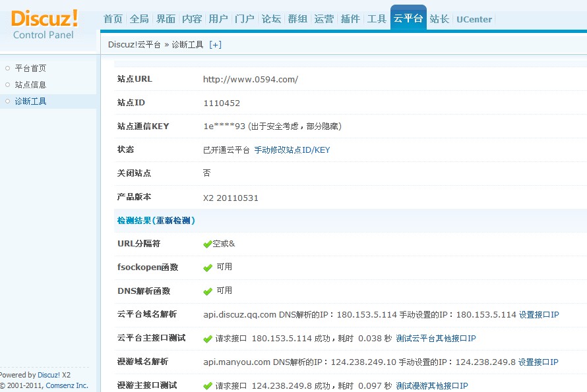The width and height of the screenshot is (587, 392).
Task: Switch to the 插件 menu
Action: pos(350,19)
